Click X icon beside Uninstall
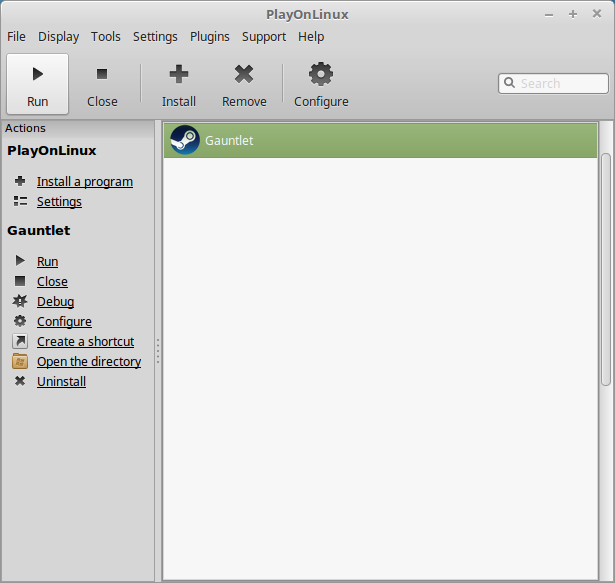 tap(20, 381)
